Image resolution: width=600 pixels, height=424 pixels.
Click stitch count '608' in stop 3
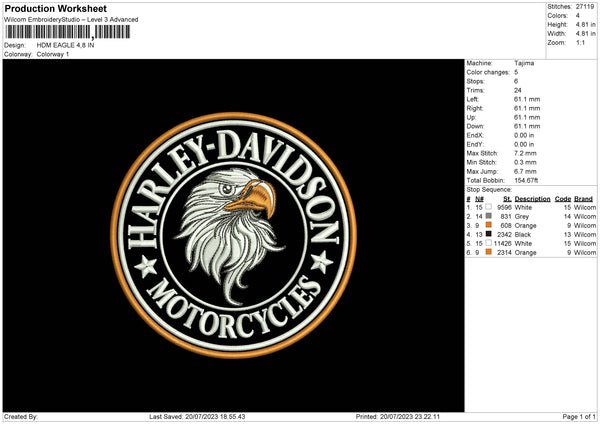[506, 226]
